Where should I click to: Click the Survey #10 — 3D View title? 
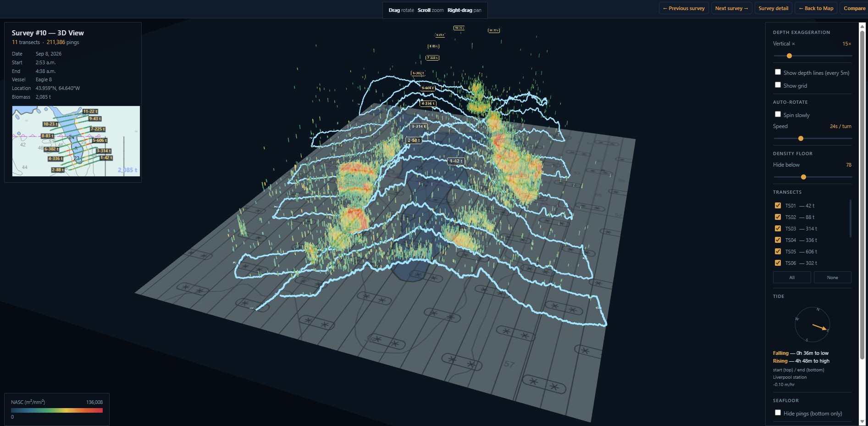(48, 33)
